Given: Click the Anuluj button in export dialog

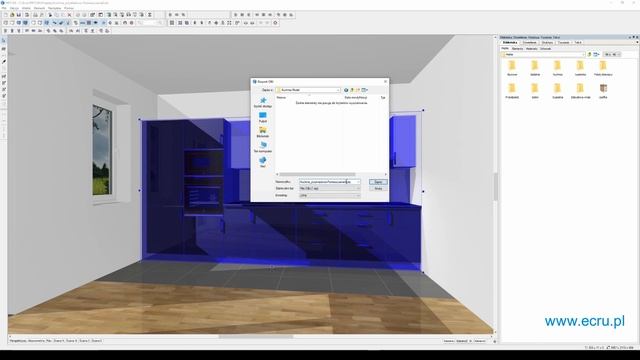Looking at the screenshot, I should [378, 189].
